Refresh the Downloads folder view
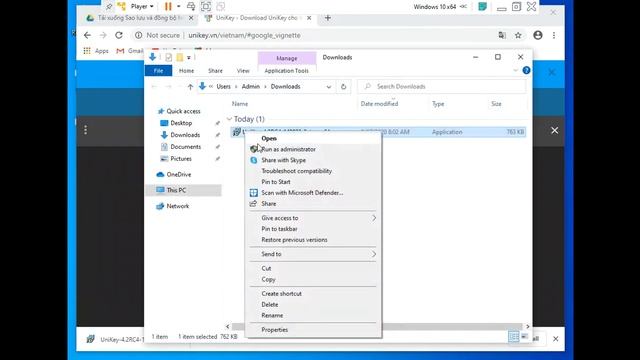This screenshot has width=640, height=360. (343, 87)
